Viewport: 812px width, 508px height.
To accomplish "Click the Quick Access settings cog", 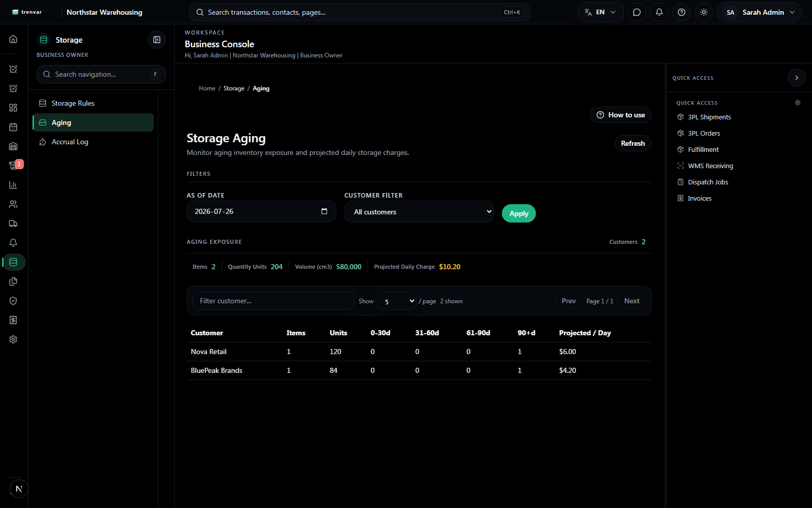I will [798, 103].
